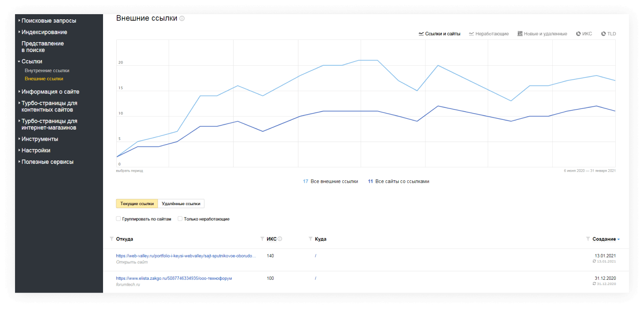Toggle Все сайты со ссылками legend series
The width and height of the screenshot is (644, 309).
(x=398, y=182)
